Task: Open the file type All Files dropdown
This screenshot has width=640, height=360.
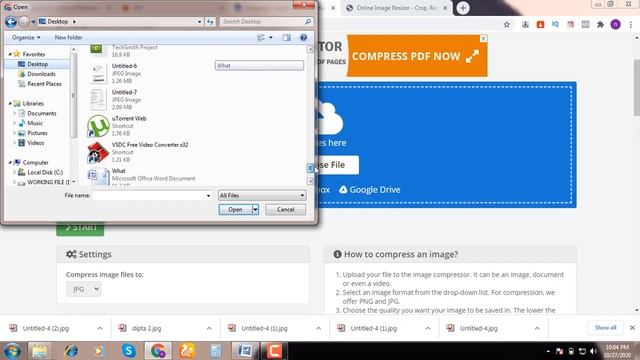Action: coord(262,196)
